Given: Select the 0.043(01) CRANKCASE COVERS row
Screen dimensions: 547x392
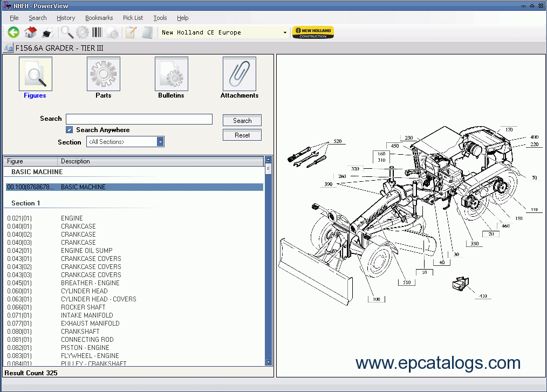Looking at the screenshot, I should pyautogui.click(x=135, y=258).
